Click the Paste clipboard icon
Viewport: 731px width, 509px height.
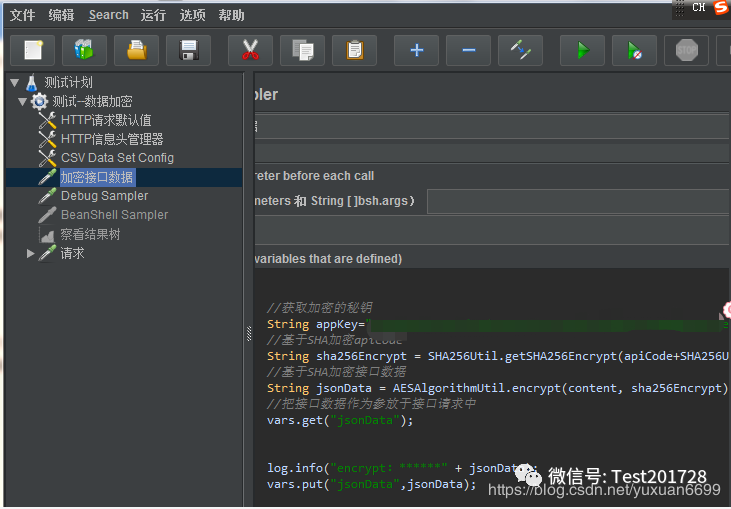(x=354, y=50)
